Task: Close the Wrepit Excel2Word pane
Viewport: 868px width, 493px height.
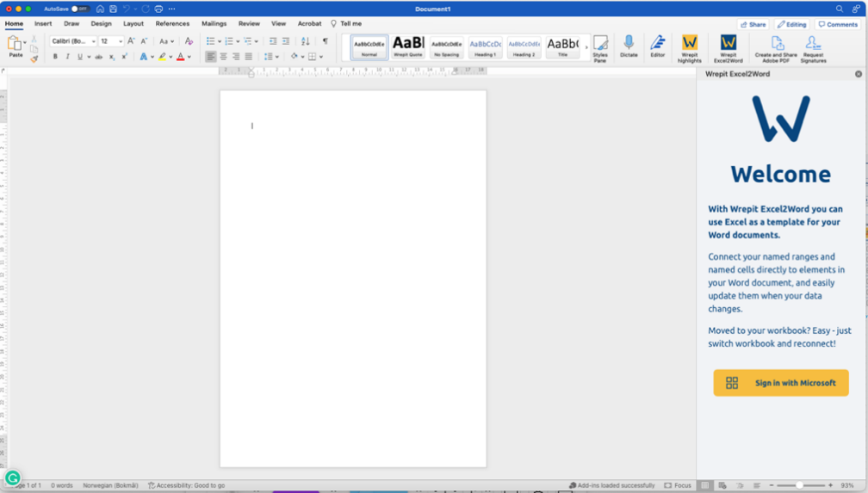Action: [x=858, y=74]
